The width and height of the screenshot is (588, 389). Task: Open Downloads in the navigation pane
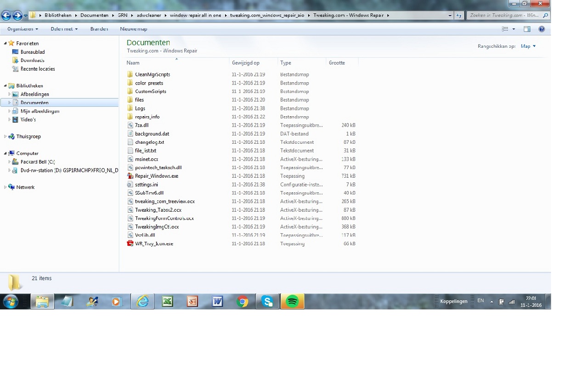click(32, 60)
